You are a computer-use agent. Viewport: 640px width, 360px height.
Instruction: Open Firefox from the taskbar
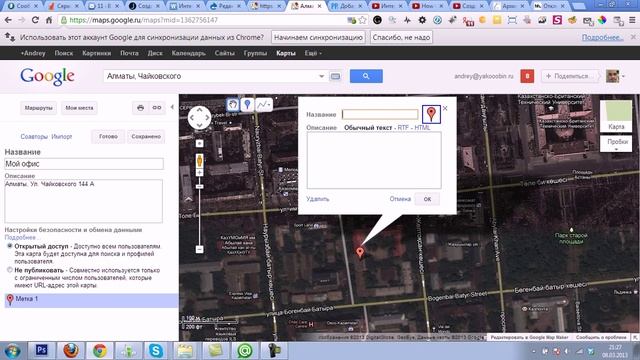(71, 350)
